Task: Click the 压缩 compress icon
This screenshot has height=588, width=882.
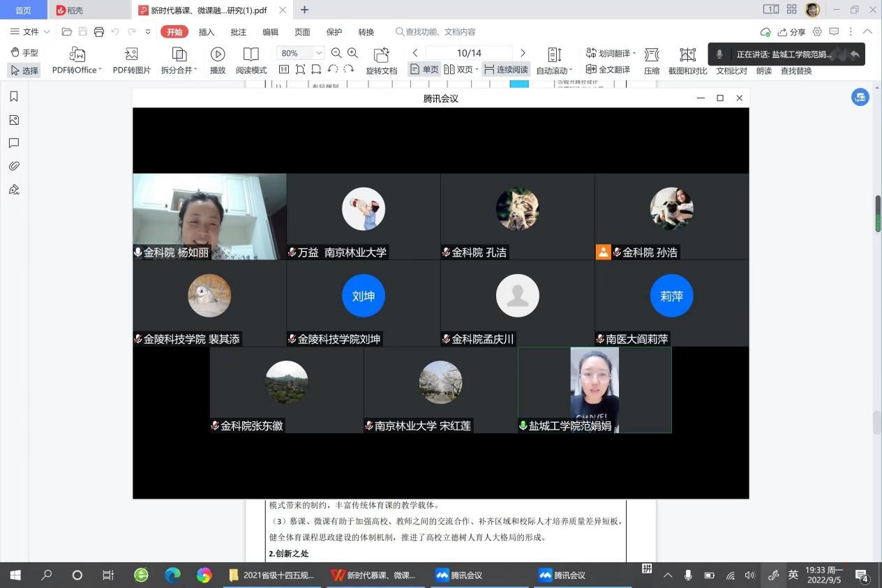Action: click(x=652, y=55)
